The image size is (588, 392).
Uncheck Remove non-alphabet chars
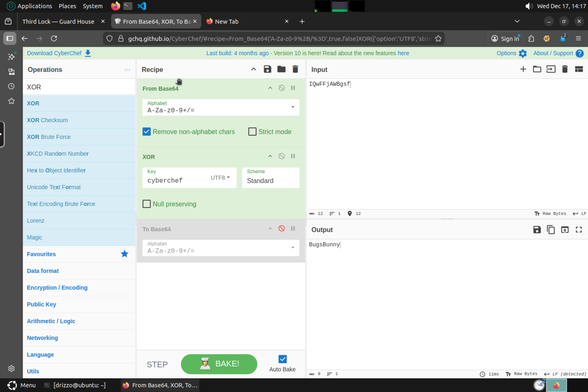(147, 132)
